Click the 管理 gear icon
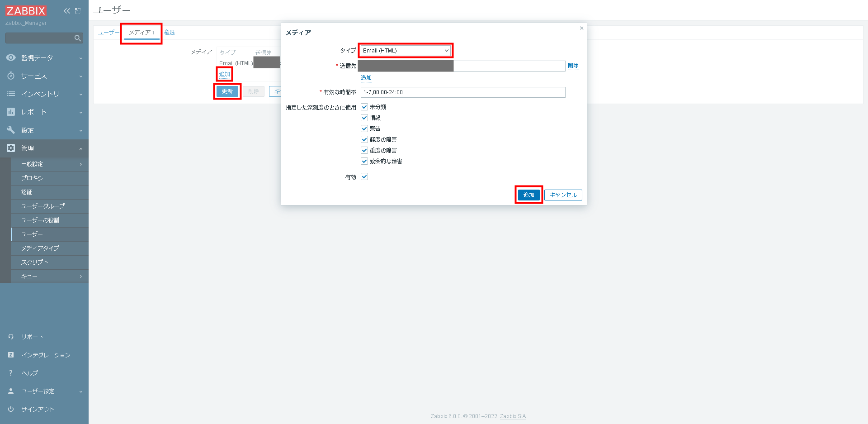868x424 pixels. coord(11,148)
